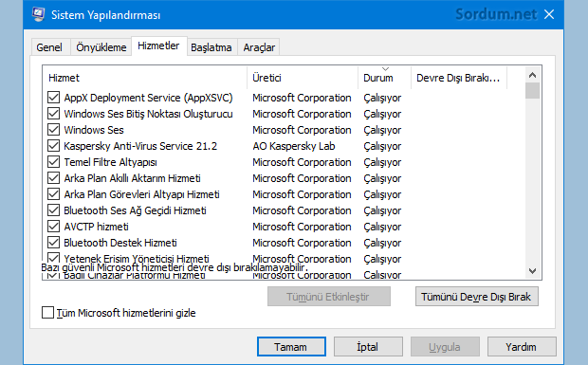Select the Temel Filtre Altyapısı row name
The height and width of the screenshot is (365, 588).
coord(110,162)
